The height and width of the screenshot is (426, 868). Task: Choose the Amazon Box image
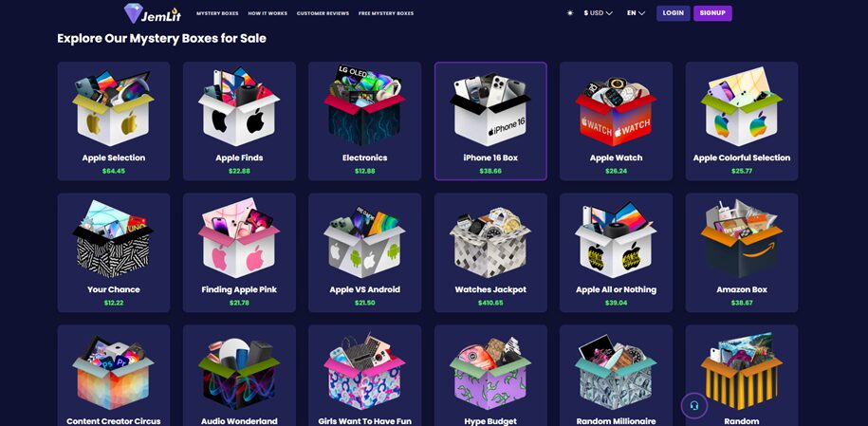[742, 239]
